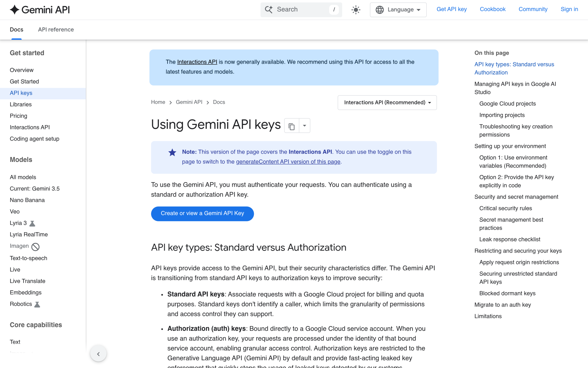Jump to Troubleshooting key creation permissions
Screen dimensions: 588x368
pos(516,131)
